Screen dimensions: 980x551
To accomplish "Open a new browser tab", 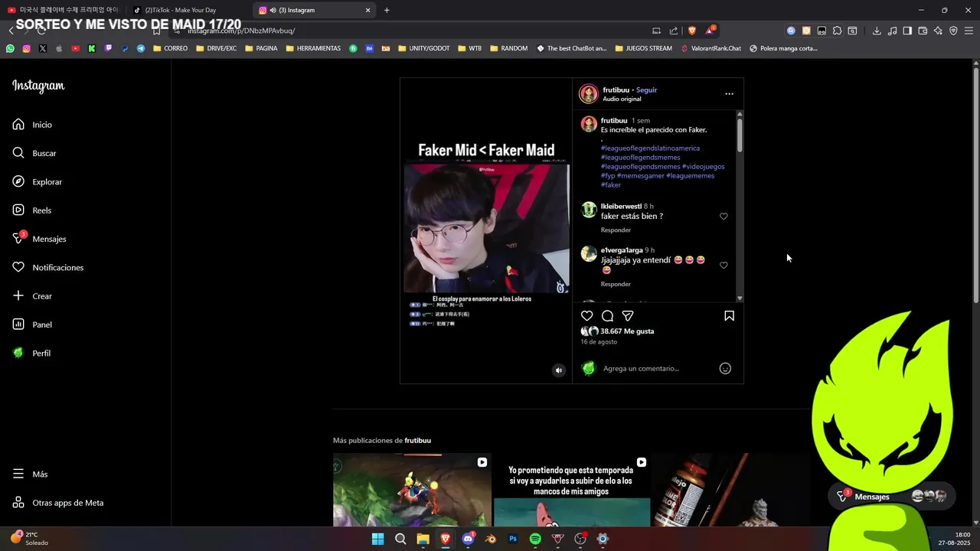I will 387,10.
